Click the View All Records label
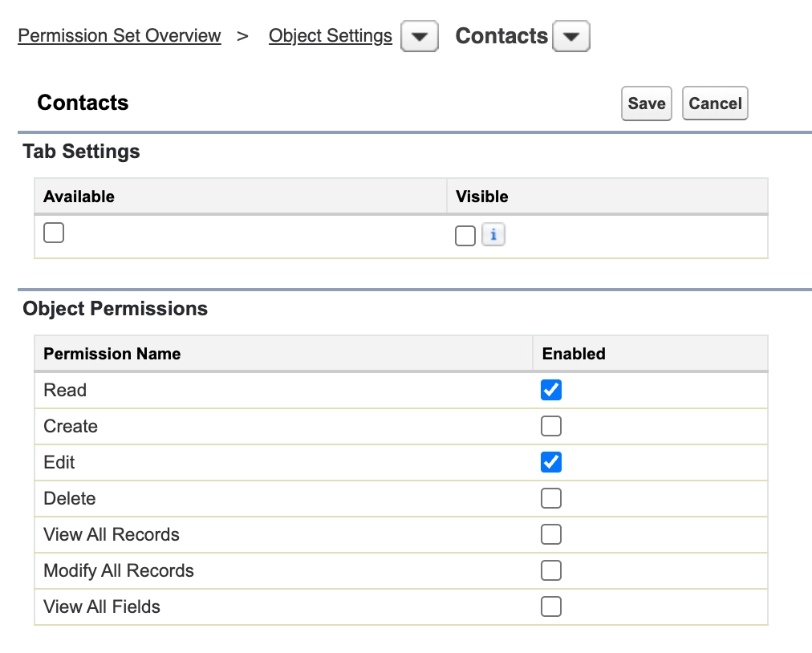The height and width of the screenshot is (653, 812). (112, 534)
